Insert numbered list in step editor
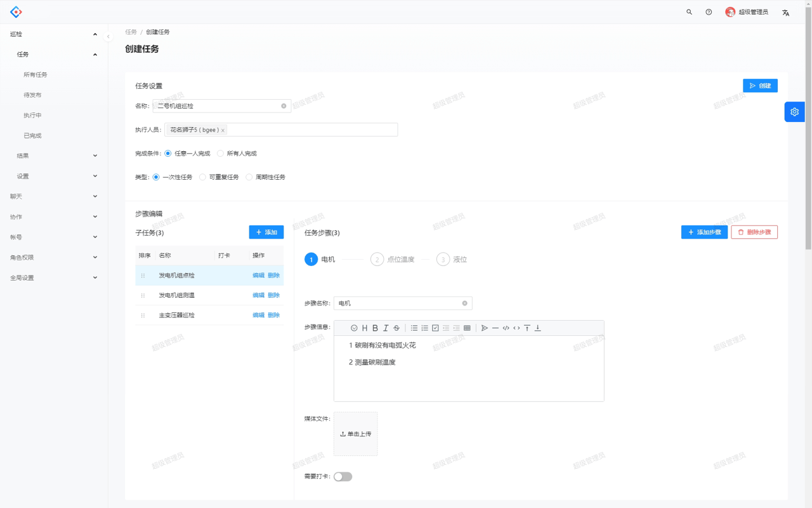This screenshot has width=812, height=508. tap(424, 328)
